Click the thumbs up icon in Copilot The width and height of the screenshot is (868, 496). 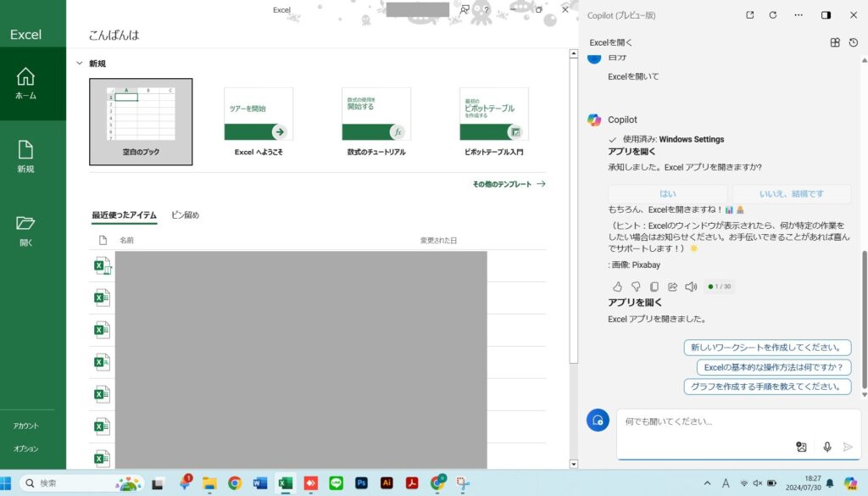tap(617, 287)
